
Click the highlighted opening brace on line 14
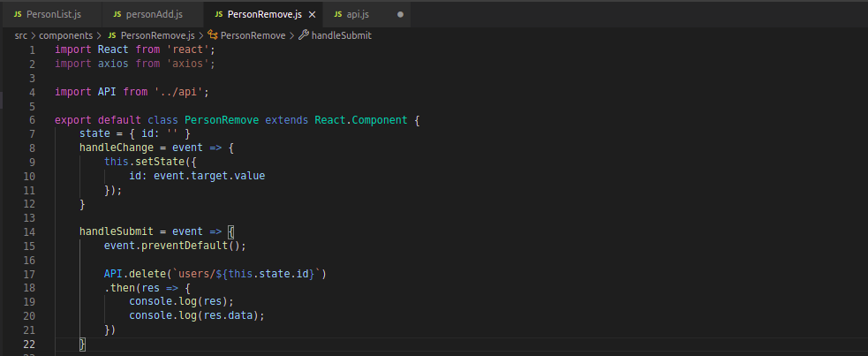pos(230,232)
